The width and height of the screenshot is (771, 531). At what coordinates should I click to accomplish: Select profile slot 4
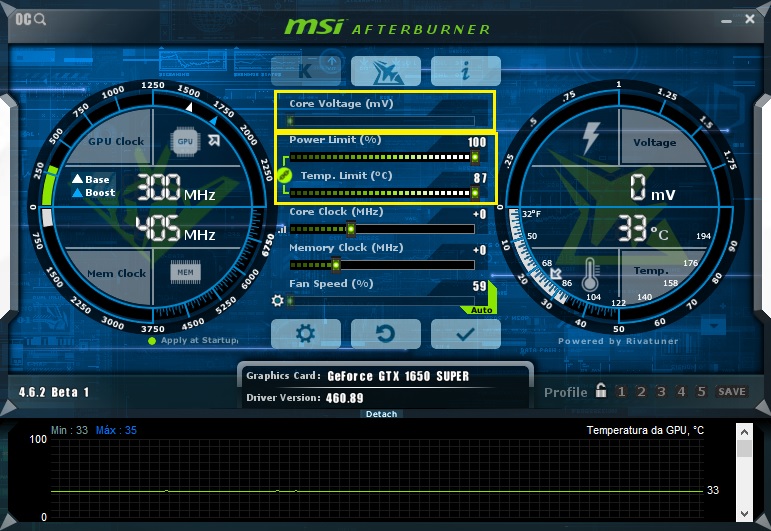tap(681, 391)
